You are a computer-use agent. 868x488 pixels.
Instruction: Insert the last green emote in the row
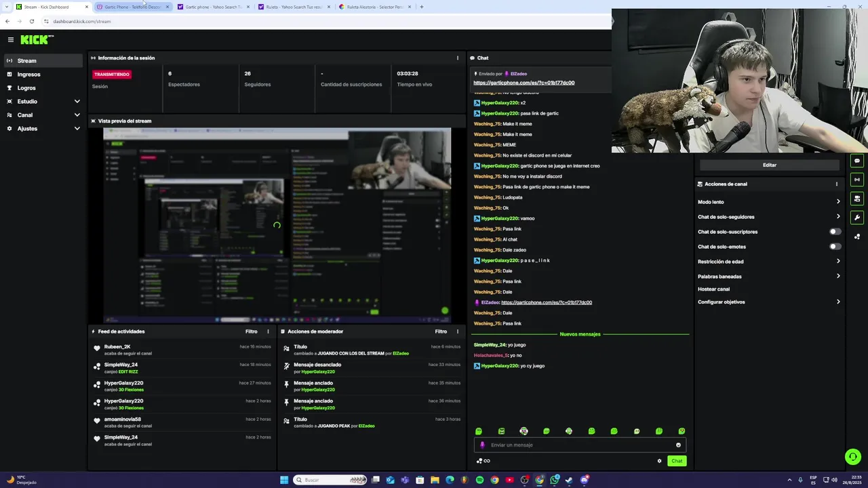pos(682,431)
